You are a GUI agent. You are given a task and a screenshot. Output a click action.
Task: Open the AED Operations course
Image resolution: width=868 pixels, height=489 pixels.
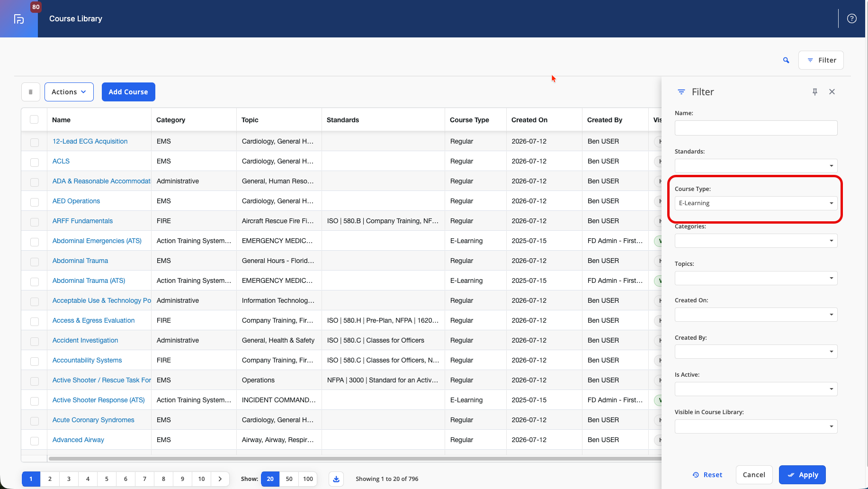(76, 201)
